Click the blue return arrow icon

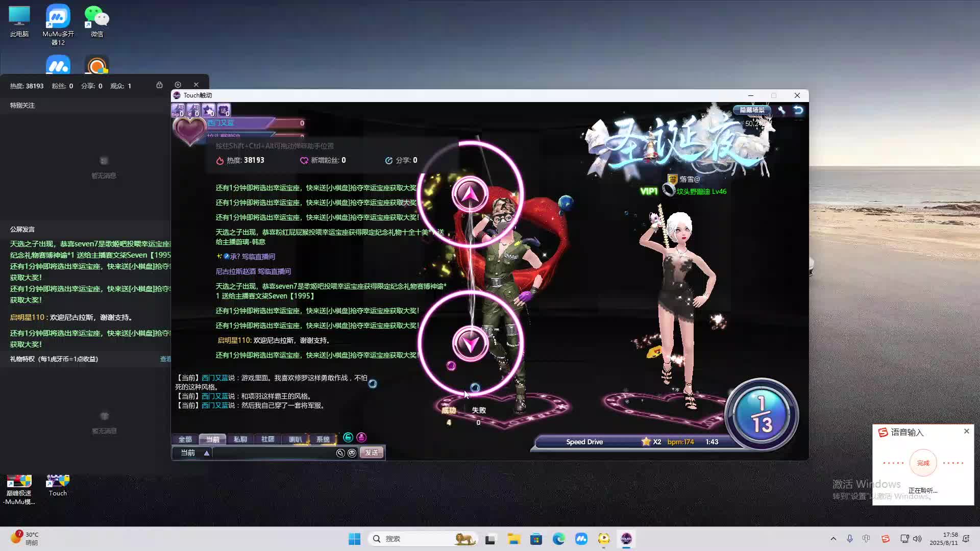coord(798,110)
